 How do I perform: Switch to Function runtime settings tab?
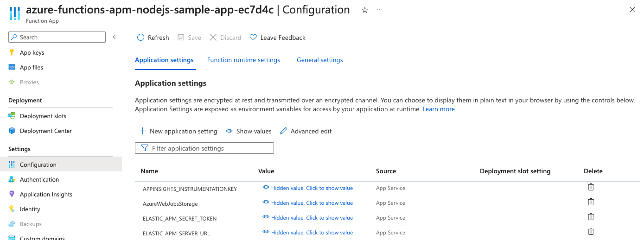click(x=243, y=60)
